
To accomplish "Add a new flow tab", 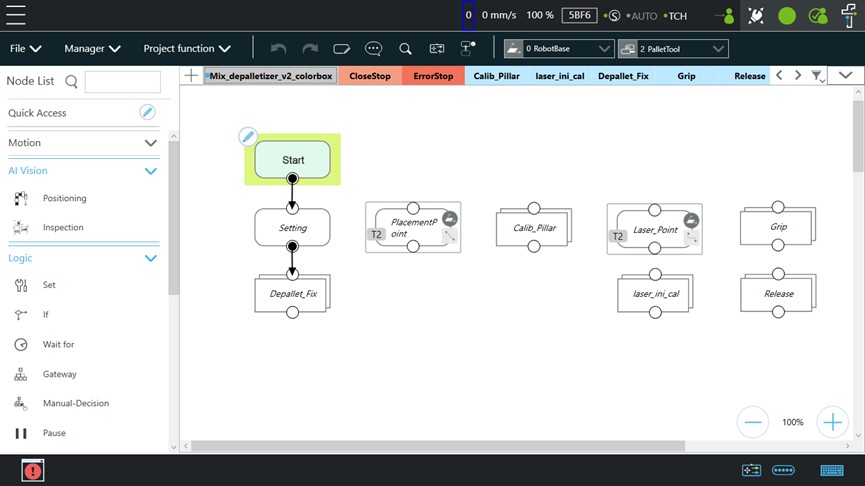I will coord(191,76).
